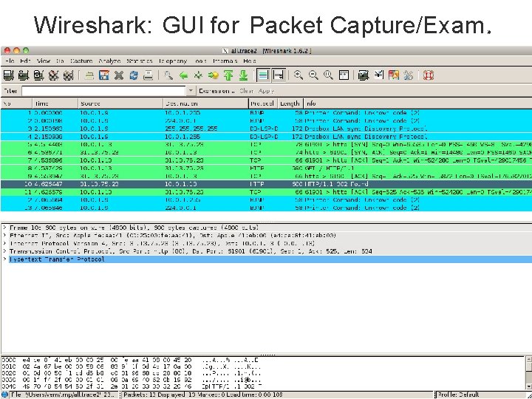Select packet 8 GET / HTTP/1.1 row

pos(266,168)
